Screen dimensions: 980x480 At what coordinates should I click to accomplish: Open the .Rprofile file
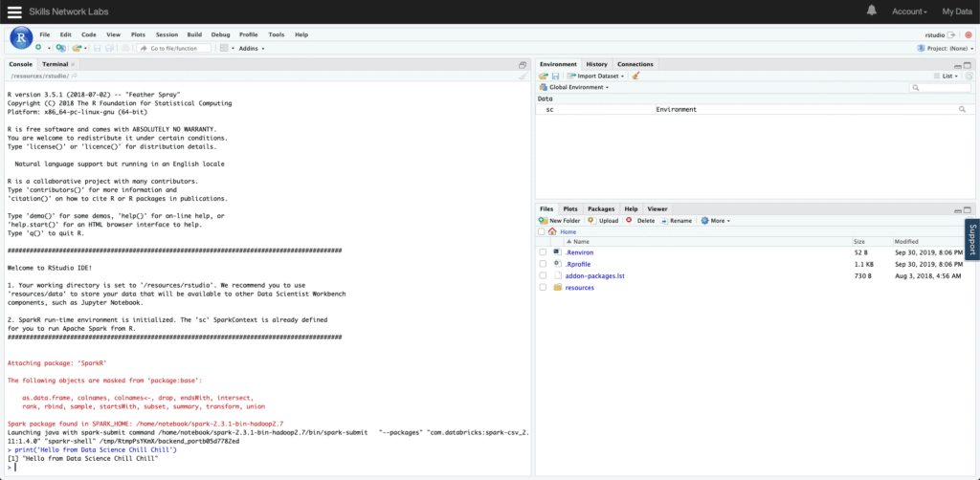tap(577, 264)
